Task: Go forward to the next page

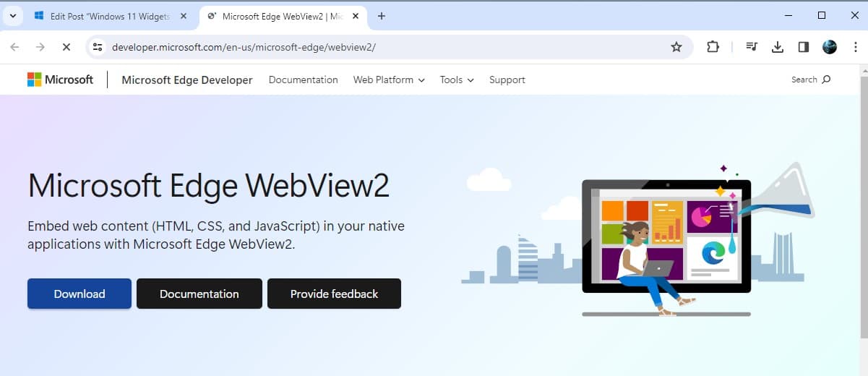Action: [40, 47]
